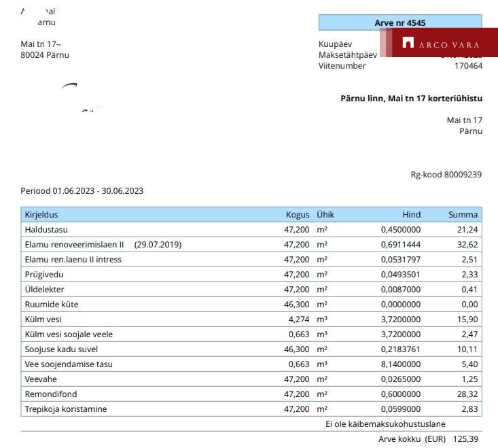Click the invoice total 125,39

[465, 438]
